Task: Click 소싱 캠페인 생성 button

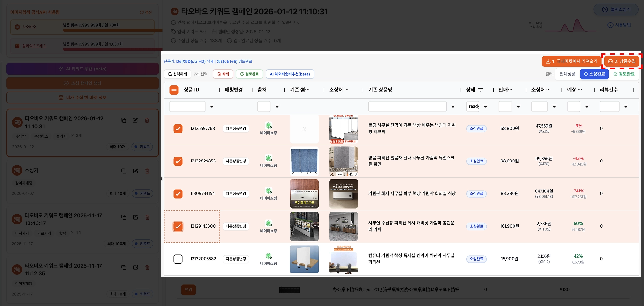Action: [x=83, y=83]
